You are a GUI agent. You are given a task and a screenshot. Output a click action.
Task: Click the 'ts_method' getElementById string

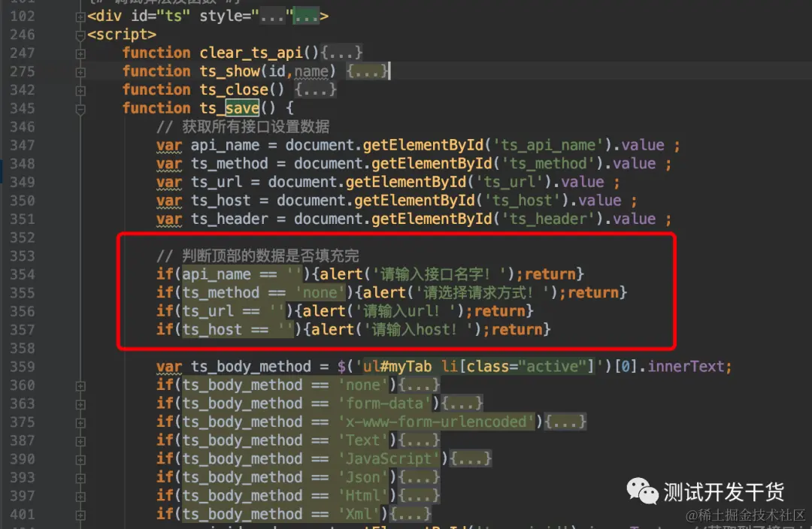point(548,164)
